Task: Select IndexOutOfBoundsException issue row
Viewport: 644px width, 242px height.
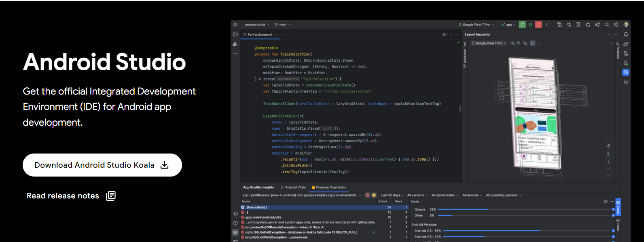Action: pos(325,227)
